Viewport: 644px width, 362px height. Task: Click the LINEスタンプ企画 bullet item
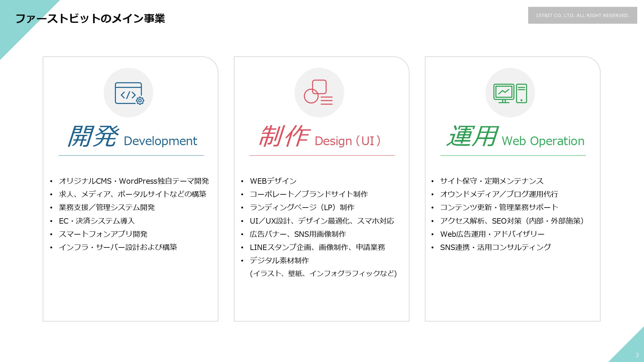[318, 247]
